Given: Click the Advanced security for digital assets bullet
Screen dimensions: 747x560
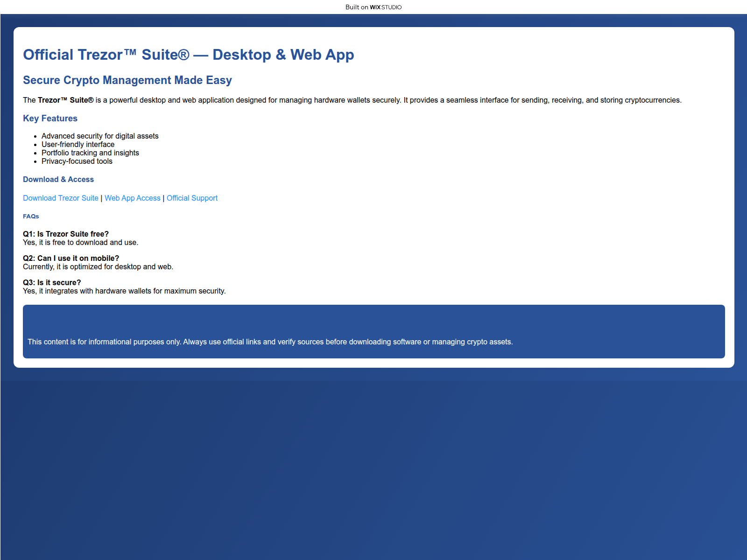Looking at the screenshot, I should [x=100, y=136].
